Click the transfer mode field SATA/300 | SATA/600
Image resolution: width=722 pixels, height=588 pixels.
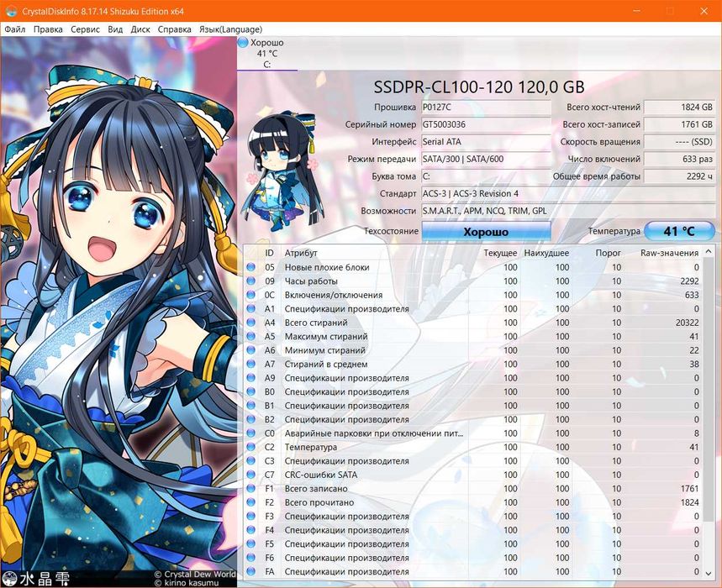(x=487, y=160)
